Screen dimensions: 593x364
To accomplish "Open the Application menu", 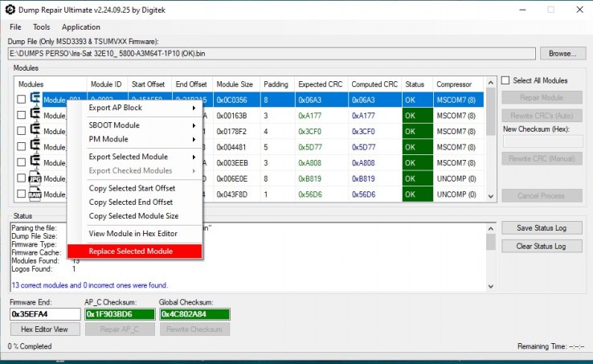I will click(x=81, y=27).
